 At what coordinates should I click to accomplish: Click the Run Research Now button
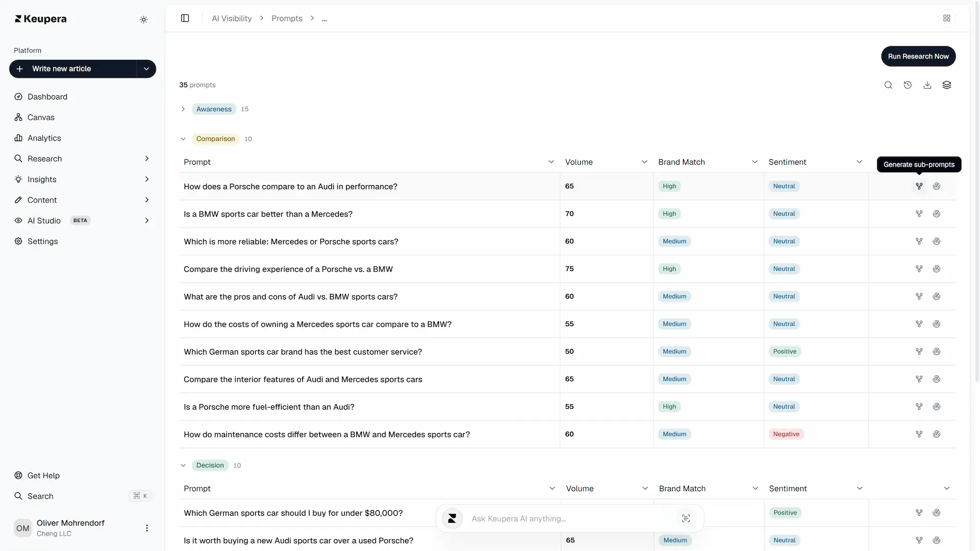point(918,56)
